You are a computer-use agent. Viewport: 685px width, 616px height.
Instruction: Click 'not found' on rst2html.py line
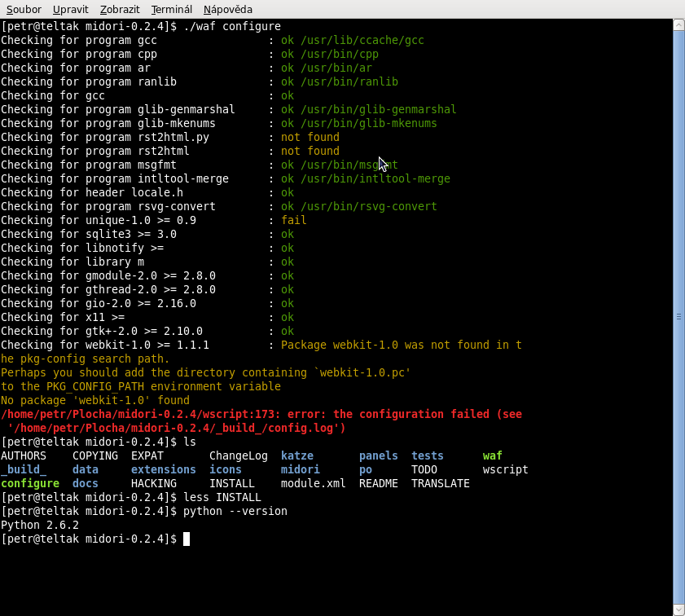tap(310, 137)
